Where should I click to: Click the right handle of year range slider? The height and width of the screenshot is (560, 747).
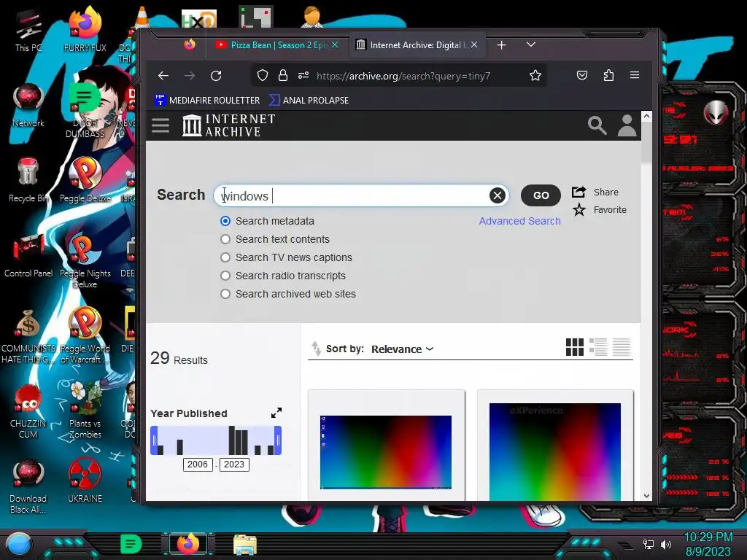[x=278, y=440]
